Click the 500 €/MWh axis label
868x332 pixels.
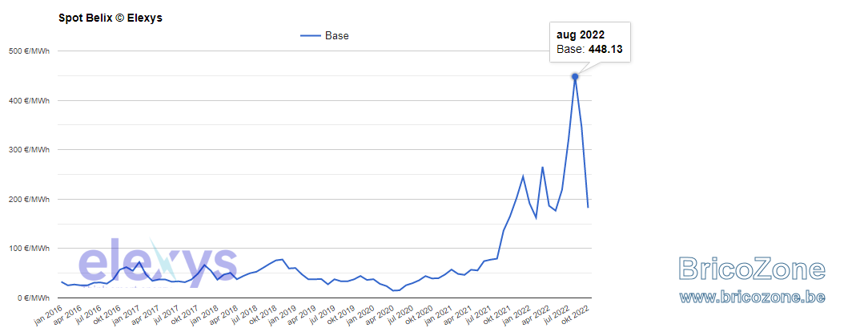pos(30,51)
